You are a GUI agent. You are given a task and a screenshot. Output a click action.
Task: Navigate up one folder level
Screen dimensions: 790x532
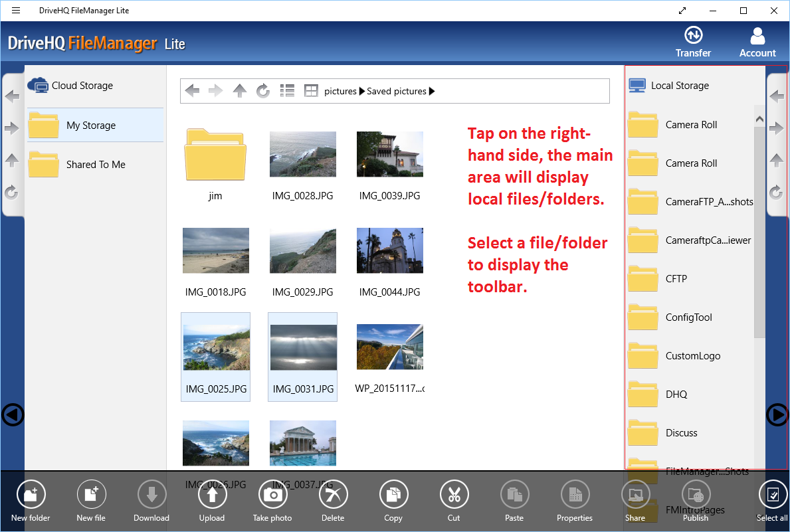239,90
